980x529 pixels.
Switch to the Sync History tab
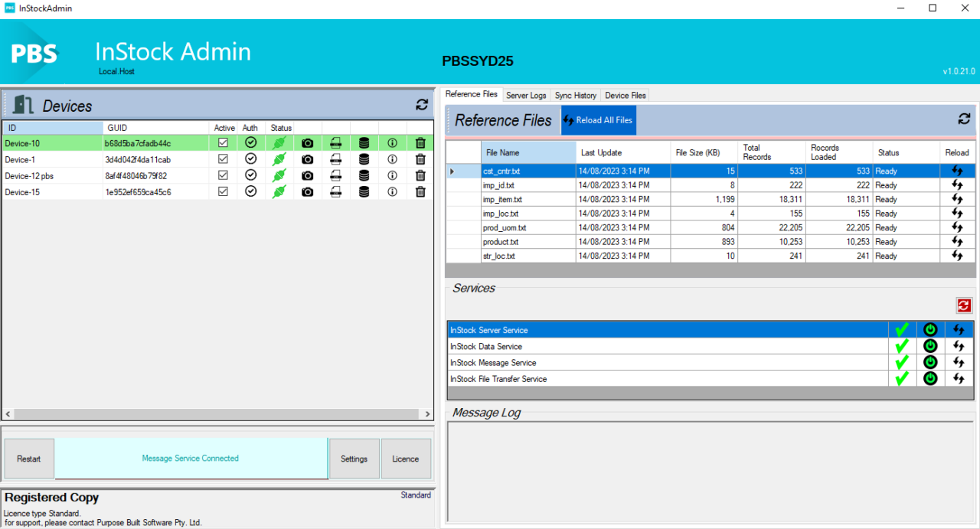pyautogui.click(x=575, y=95)
